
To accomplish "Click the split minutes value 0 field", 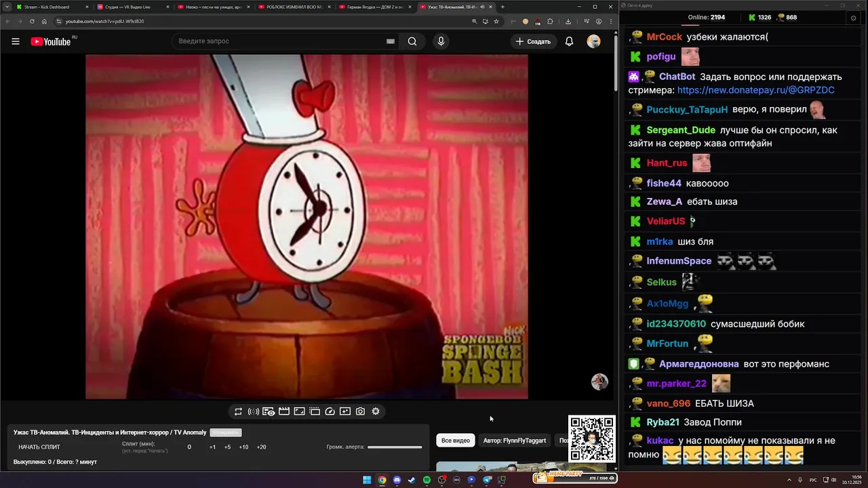I will click(x=189, y=447).
